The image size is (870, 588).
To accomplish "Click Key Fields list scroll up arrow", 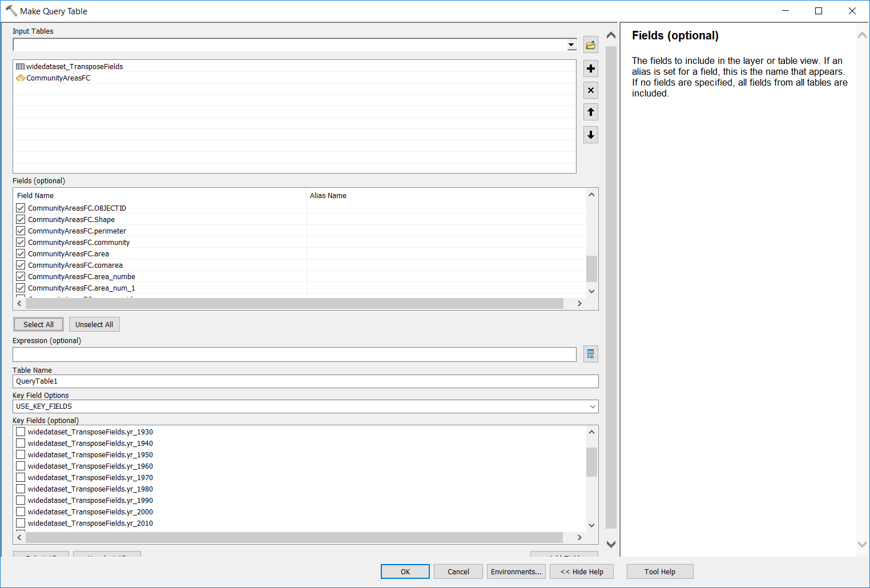I will (x=591, y=432).
